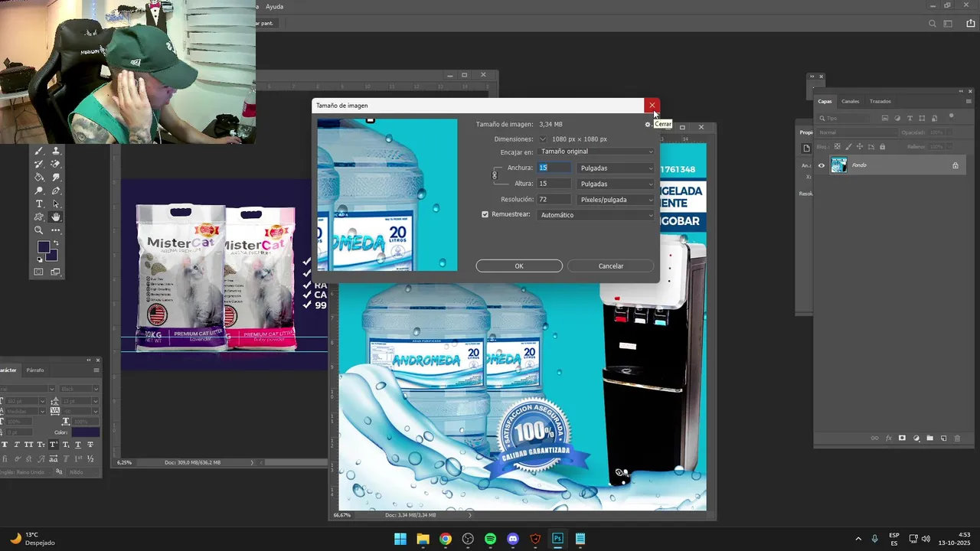This screenshot has width=980, height=551.
Task: Select the Custom Shape tool
Action: (x=38, y=217)
